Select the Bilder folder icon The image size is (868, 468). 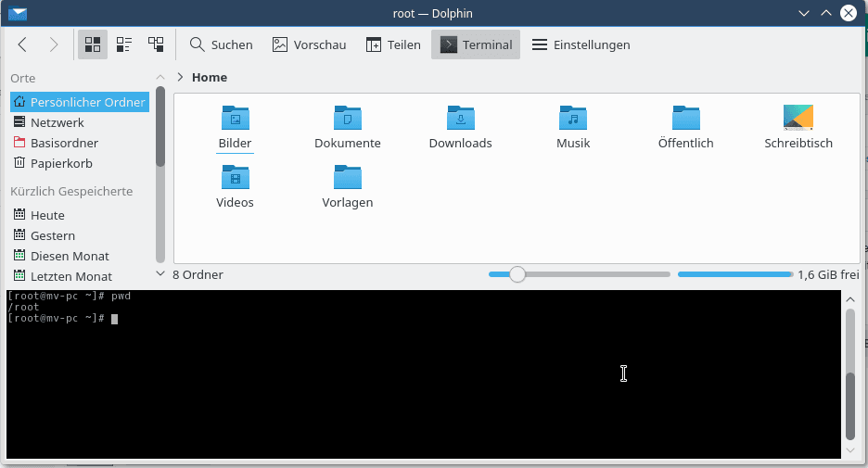pyautogui.click(x=236, y=118)
